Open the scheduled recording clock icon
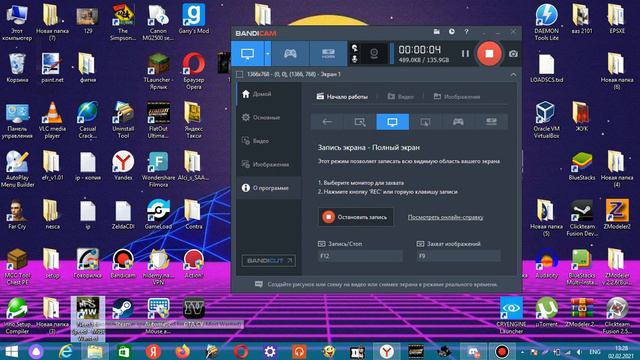Viewport: 640px width, 360px height. [451, 31]
